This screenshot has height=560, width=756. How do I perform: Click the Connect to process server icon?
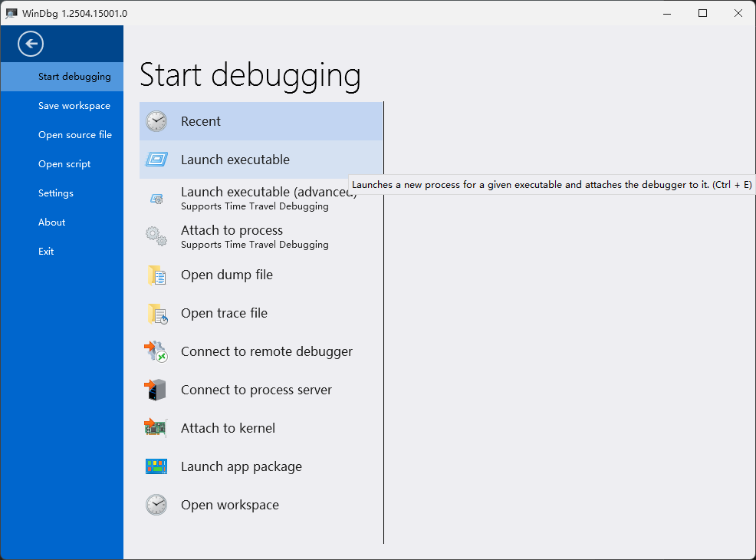point(155,390)
